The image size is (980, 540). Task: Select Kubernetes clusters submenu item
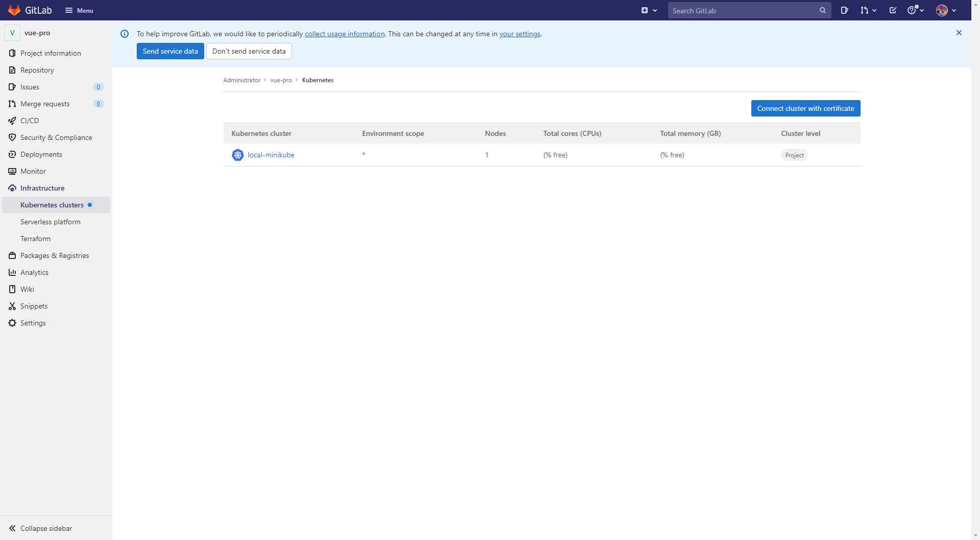tap(56, 205)
